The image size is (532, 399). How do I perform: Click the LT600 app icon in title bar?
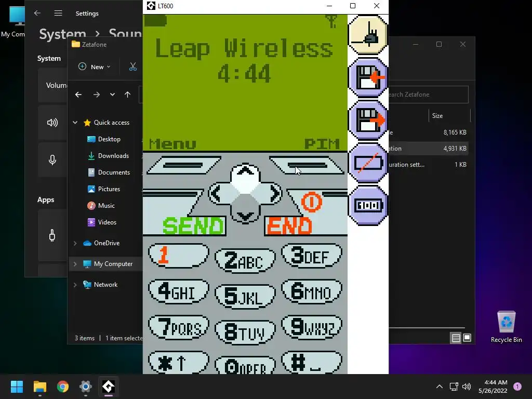point(151,6)
